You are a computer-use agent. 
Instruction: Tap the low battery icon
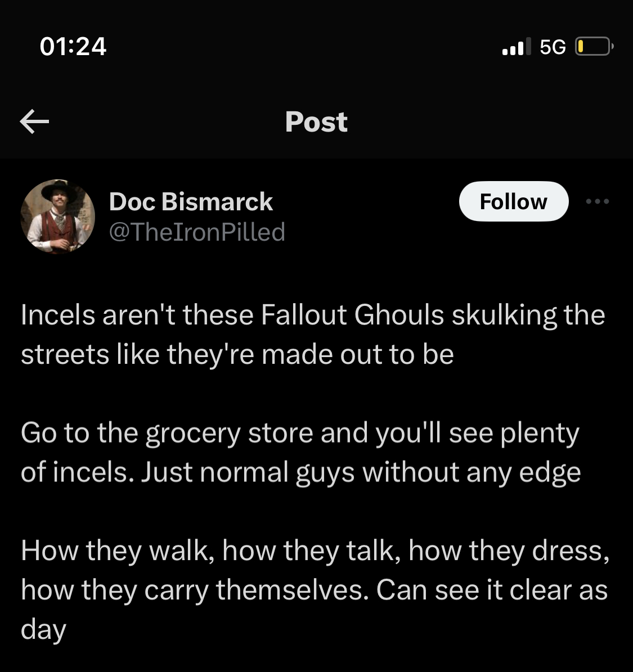click(x=594, y=46)
